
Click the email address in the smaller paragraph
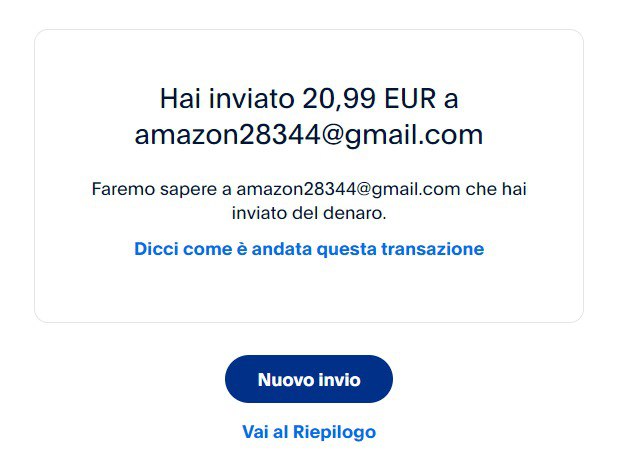pos(348,189)
